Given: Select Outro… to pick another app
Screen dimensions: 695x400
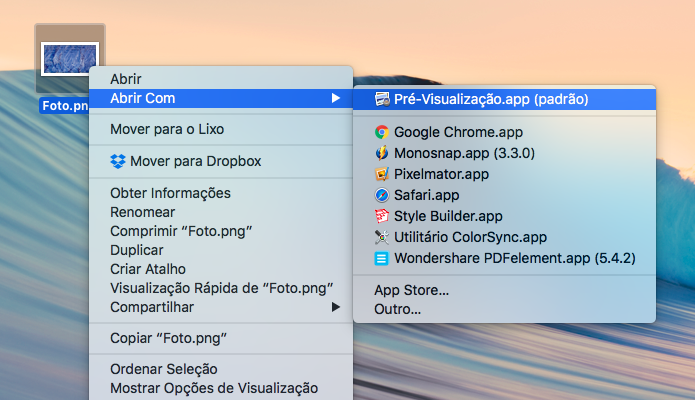Looking at the screenshot, I should click(x=504, y=309).
